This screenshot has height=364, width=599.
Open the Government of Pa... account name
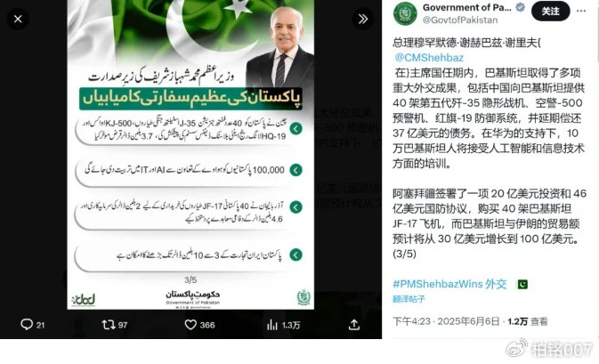click(466, 7)
